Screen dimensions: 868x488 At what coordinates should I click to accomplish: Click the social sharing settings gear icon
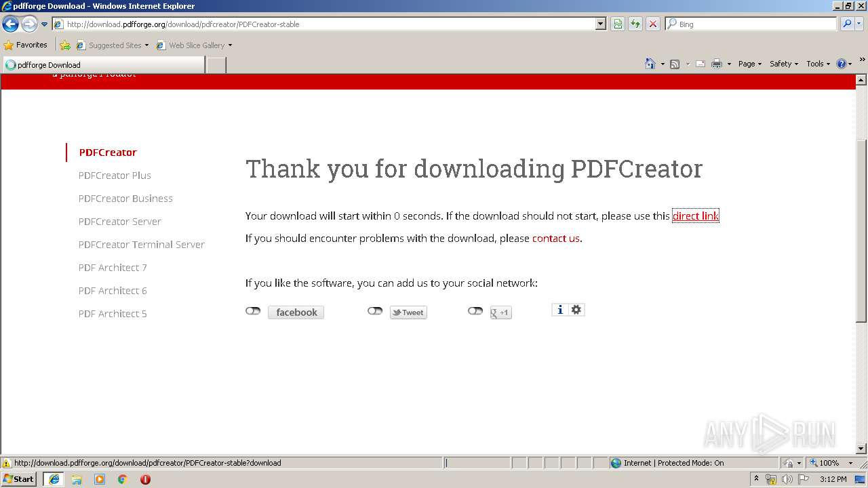[x=576, y=310]
